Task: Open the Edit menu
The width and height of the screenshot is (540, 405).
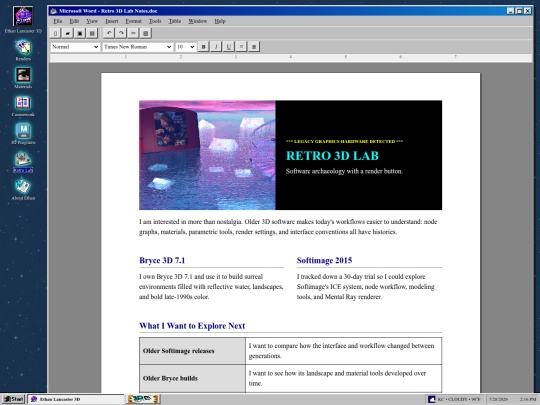Action: (74, 21)
